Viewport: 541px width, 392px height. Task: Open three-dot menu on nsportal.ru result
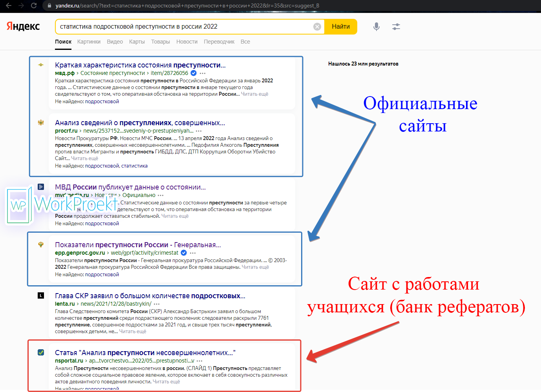200,361
